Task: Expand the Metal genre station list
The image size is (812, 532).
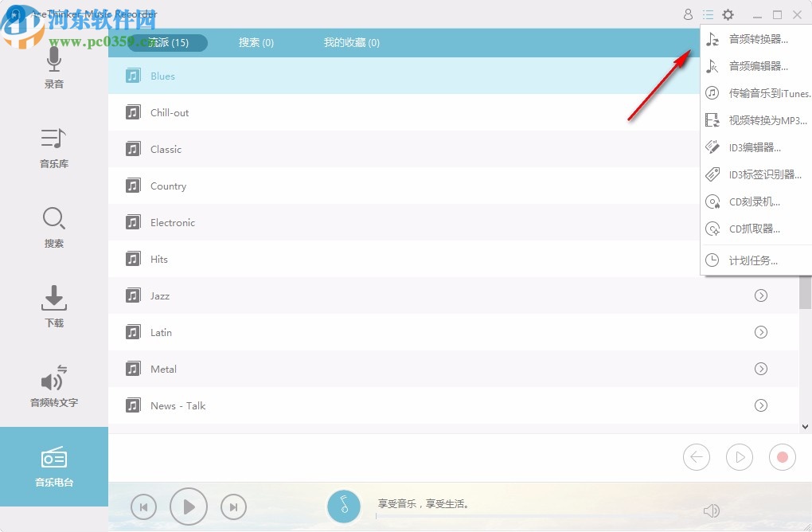Action: coord(760,369)
